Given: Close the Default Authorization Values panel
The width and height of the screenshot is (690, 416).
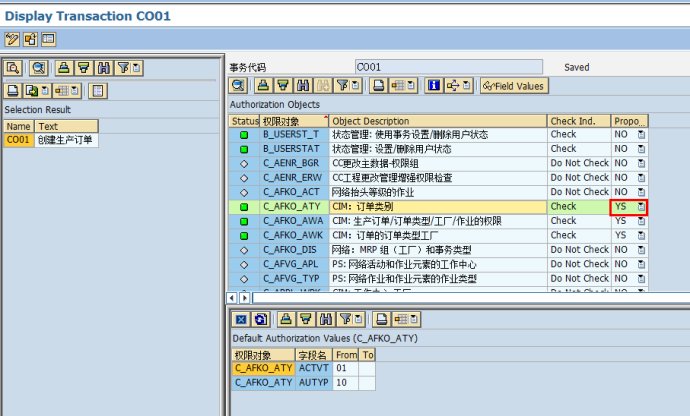Looking at the screenshot, I should tap(241, 319).
